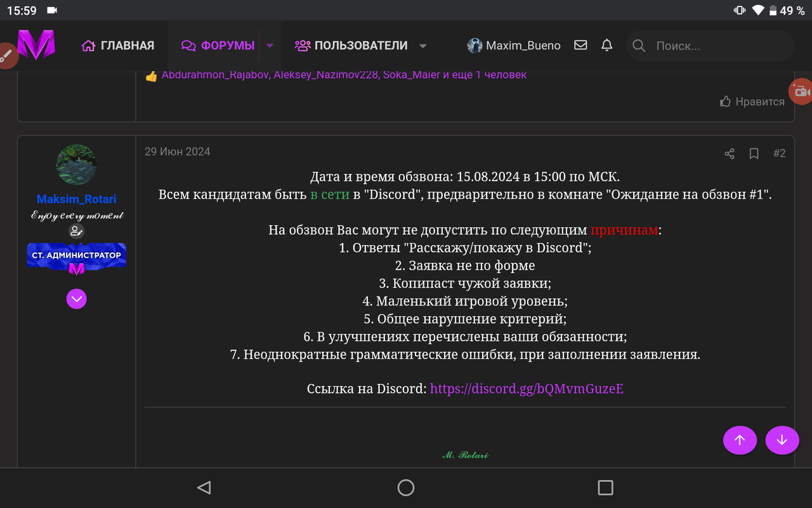Expand the ПОЛЬЗОВАТЕЛИ dropdown arrow
812x508 pixels.
(422, 45)
